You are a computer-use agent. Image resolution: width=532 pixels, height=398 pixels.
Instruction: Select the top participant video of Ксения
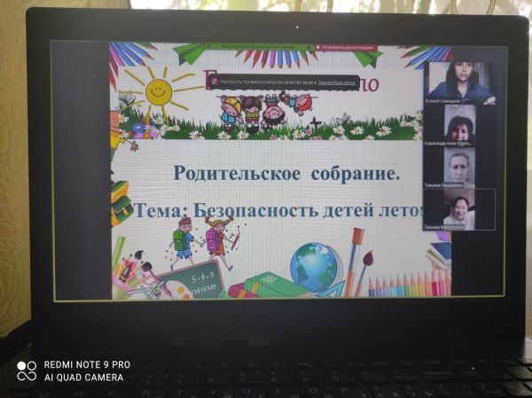[458, 82]
